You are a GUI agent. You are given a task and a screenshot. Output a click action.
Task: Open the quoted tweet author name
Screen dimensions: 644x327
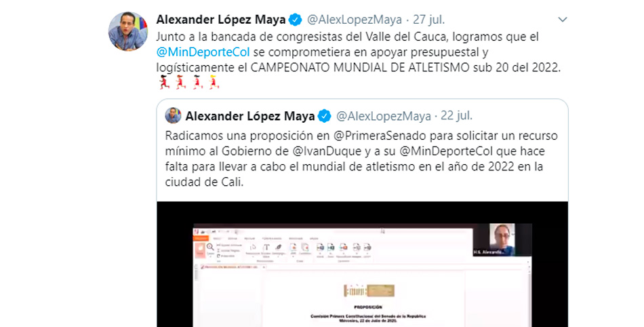pyautogui.click(x=250, y=116)
